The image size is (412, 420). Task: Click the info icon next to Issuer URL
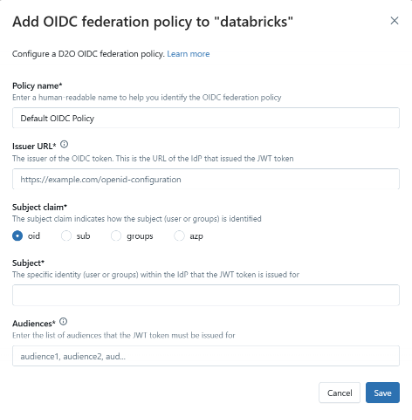click(64, 144)
